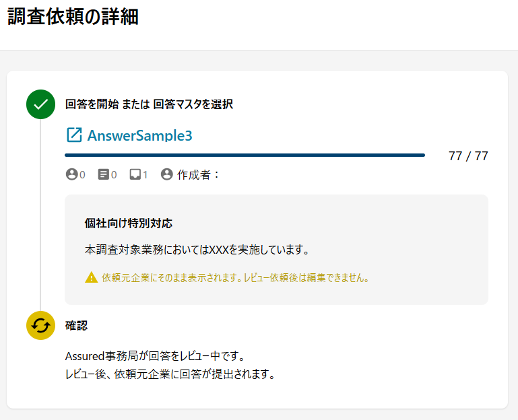Click the green checkmark step icon
Screen dimensions: 518x420
(x=40, y=104)
